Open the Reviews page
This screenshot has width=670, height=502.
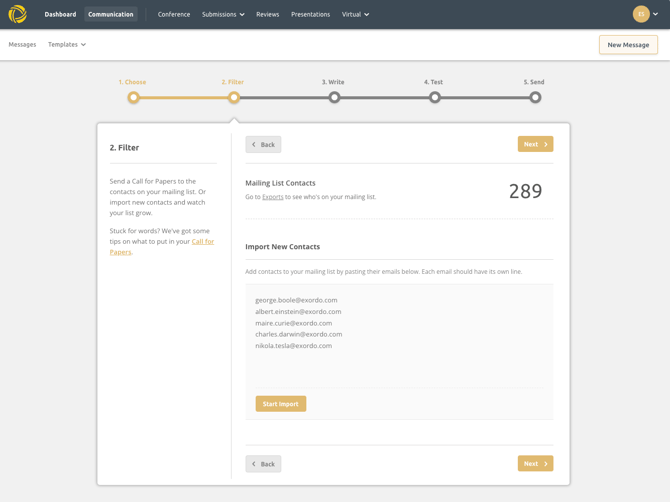[267, 14]
